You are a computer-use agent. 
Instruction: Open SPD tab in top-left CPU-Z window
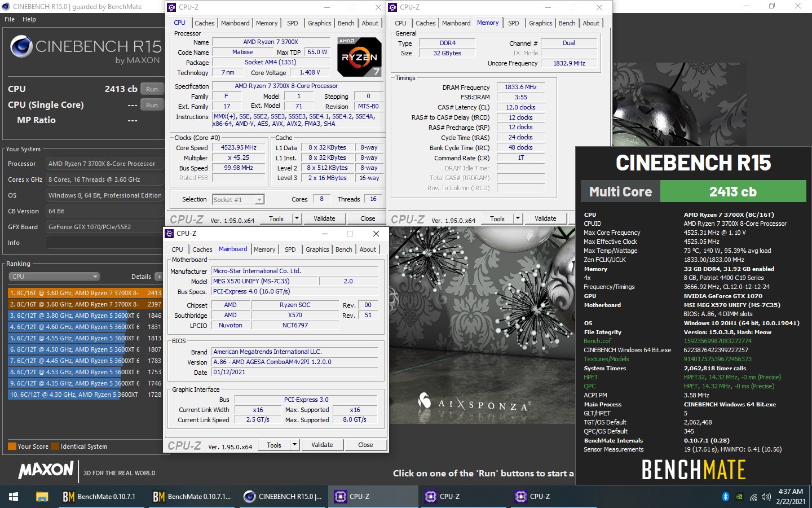click(x=292, y=23)
